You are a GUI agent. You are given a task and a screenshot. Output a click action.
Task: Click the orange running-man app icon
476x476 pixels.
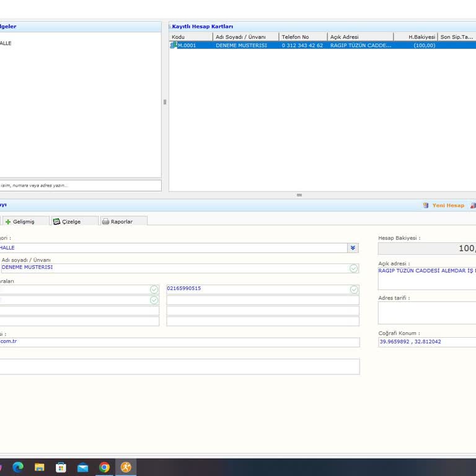click(126, 467)
